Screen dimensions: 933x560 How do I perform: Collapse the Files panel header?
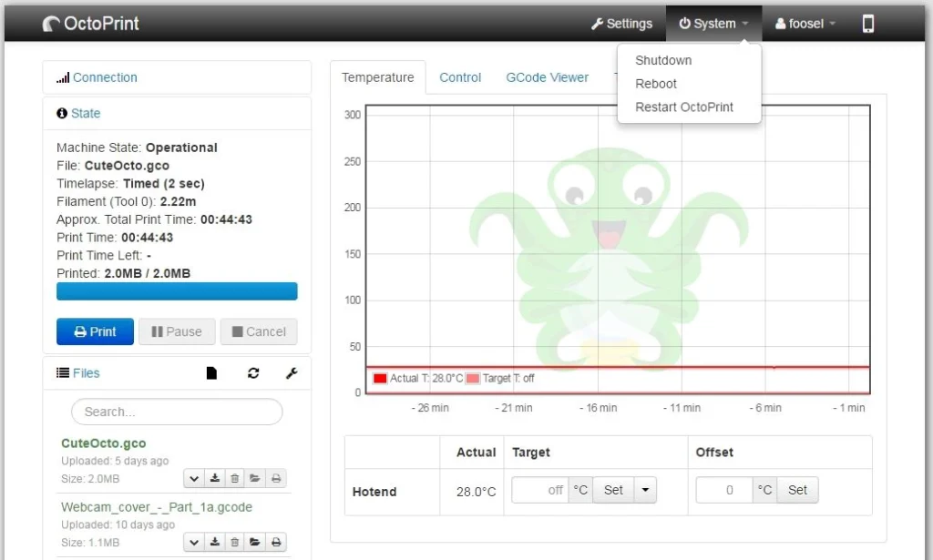tap(86, 372)
